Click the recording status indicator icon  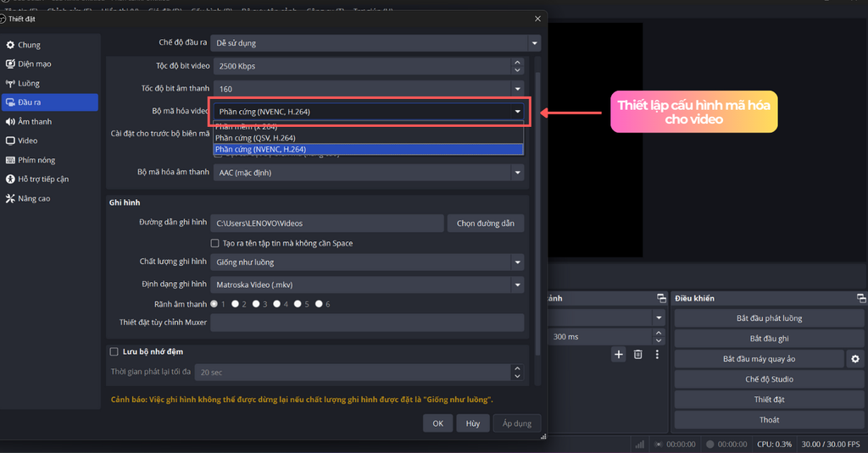coord(709,445)
